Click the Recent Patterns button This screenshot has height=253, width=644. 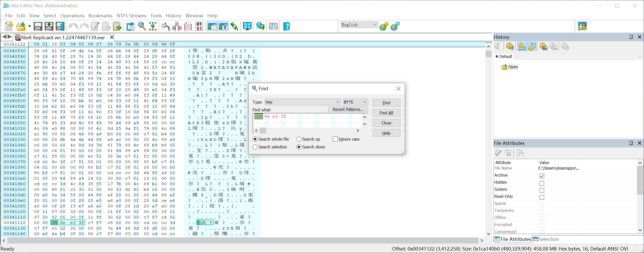coord(348,109)
